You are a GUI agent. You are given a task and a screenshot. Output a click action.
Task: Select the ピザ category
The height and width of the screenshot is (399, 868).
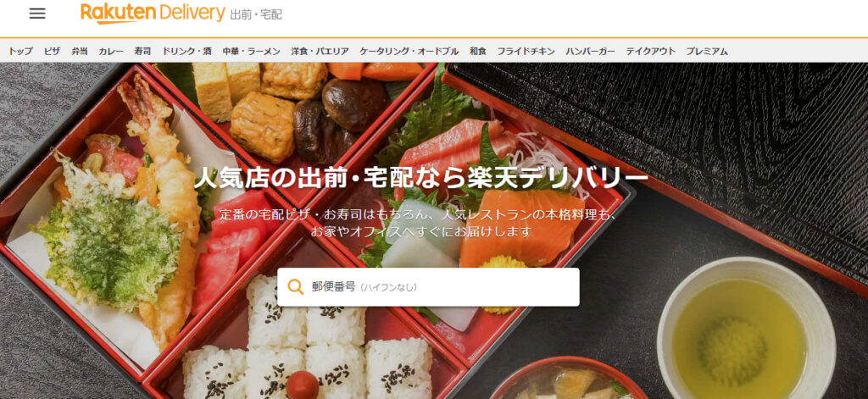[x=52, y=52]
